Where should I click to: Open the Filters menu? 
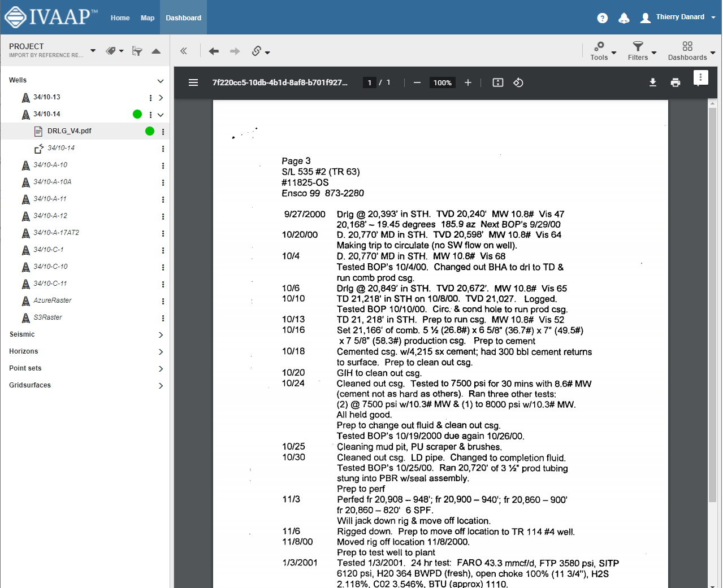pyautogui.click(x=642, y=51)
